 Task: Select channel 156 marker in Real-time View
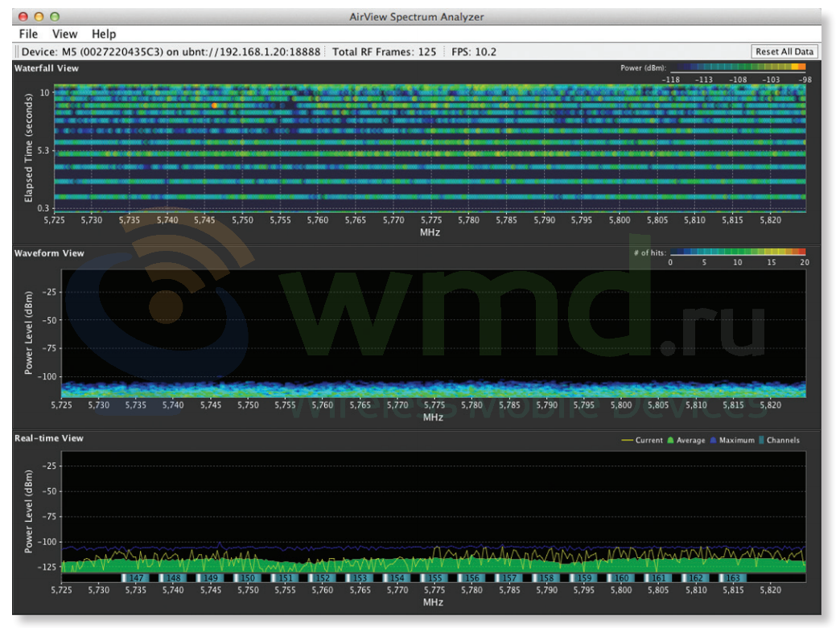point(469,578)
